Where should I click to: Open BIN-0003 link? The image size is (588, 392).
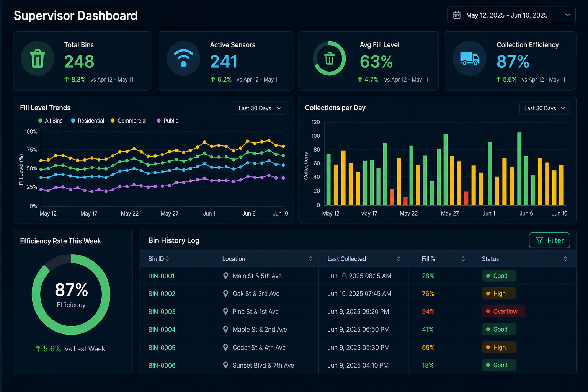click(162, 312)
